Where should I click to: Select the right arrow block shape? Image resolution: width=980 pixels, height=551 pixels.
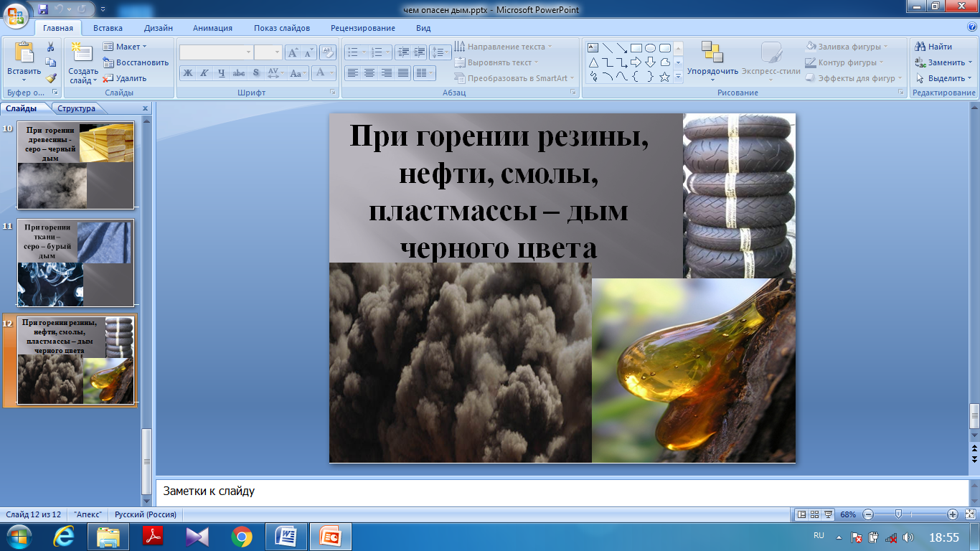[636, 62]
